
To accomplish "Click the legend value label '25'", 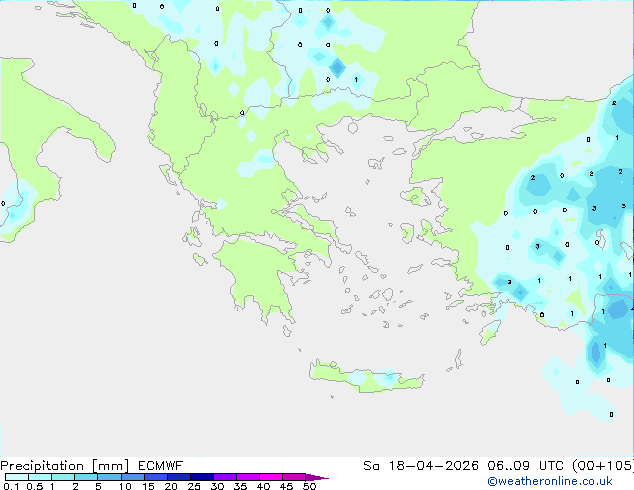I will click(x=194, y=486).
